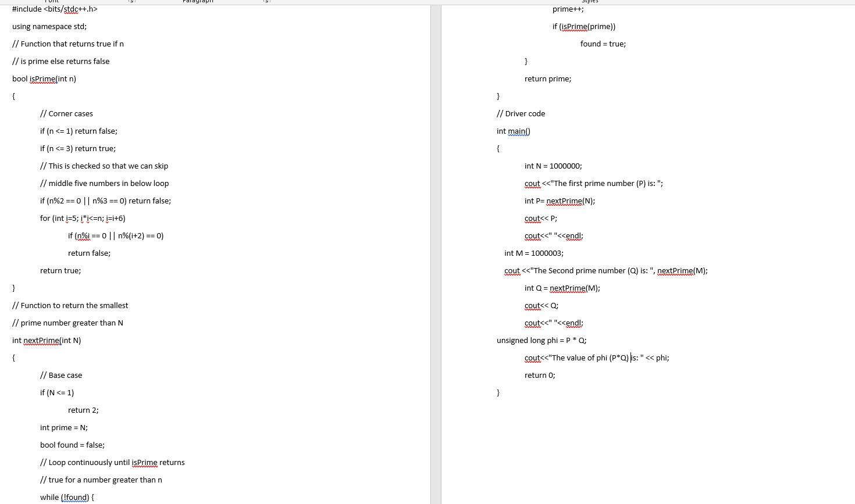The height and width of the screenshot is (504, 855).
Task: Click the 'int P= nextPrime(N);' line
Action: point(560,201)
